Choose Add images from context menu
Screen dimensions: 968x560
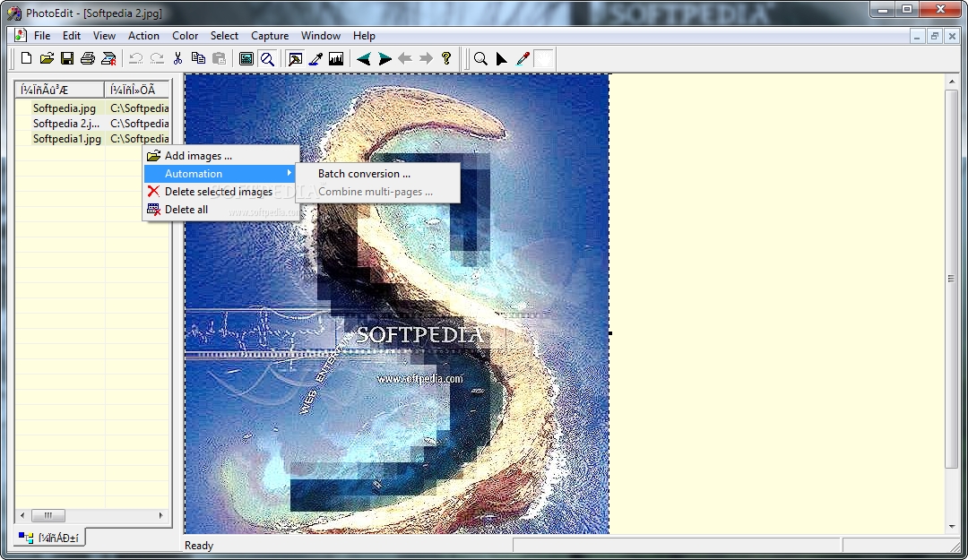[221, 156]
